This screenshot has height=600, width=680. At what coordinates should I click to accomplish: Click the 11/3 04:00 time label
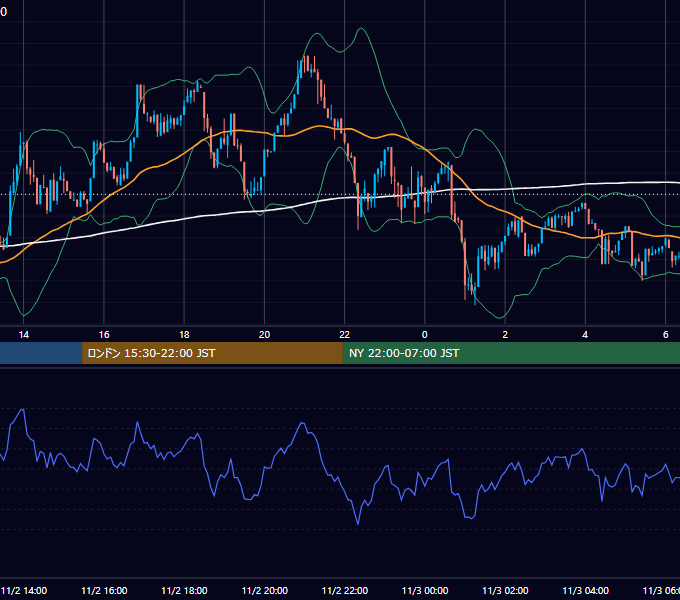pos(585,590)
